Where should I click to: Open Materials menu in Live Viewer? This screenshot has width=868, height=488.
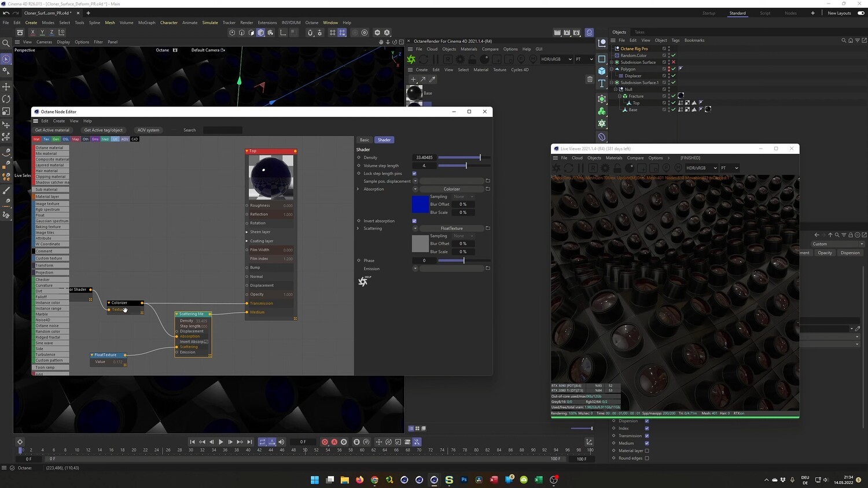tap(614, 158)
